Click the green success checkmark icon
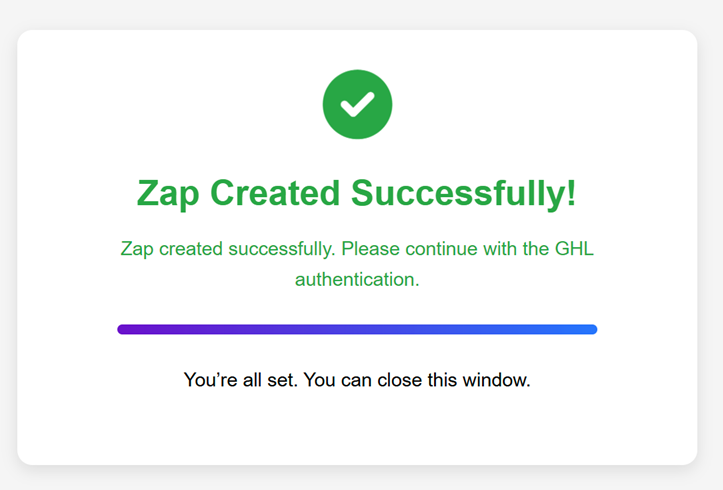 pos(357,104)
